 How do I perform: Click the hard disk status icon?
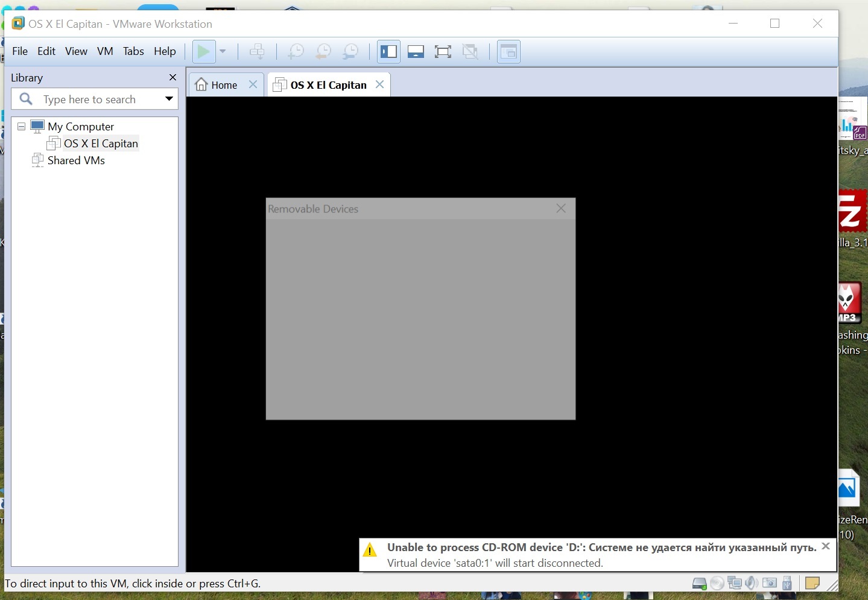coord(699,584)
